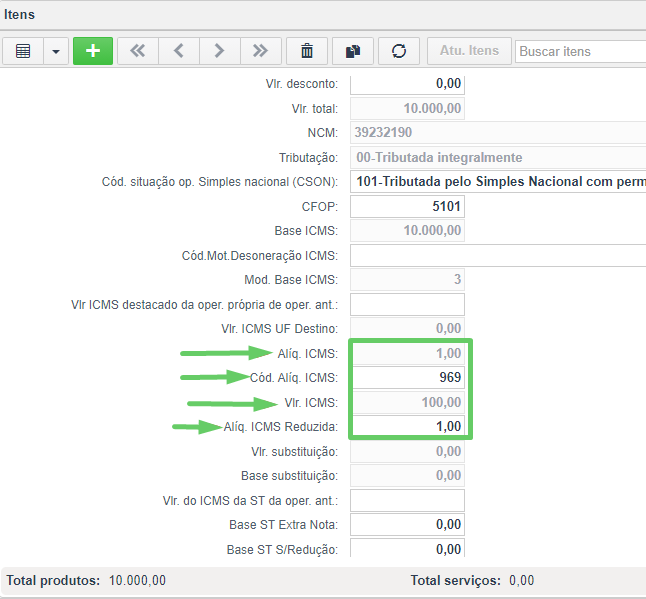
Task: Click the Tributação label
Action: (308, 158)
